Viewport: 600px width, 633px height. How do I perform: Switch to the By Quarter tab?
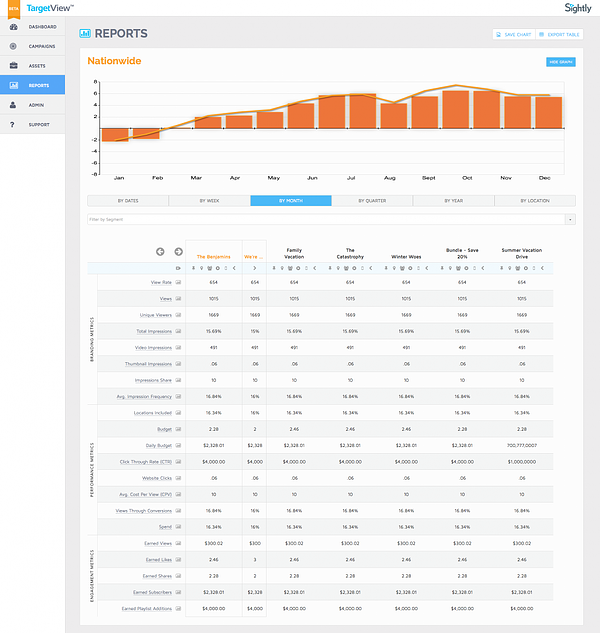(x=372, y=201)
